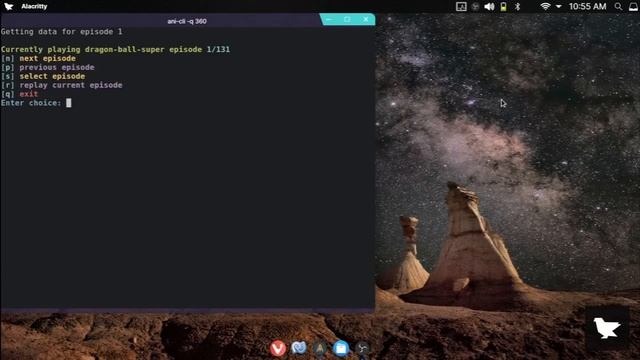This screenshot has width=640, height=360.
Task: Click the bird logo in top-left panel
Action: coord(9,7)
